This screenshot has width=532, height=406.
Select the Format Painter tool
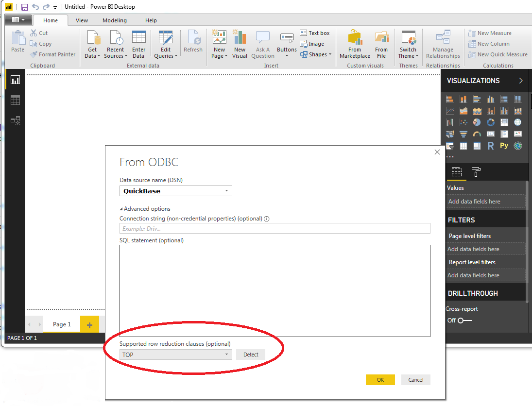(x=52, y=54)
